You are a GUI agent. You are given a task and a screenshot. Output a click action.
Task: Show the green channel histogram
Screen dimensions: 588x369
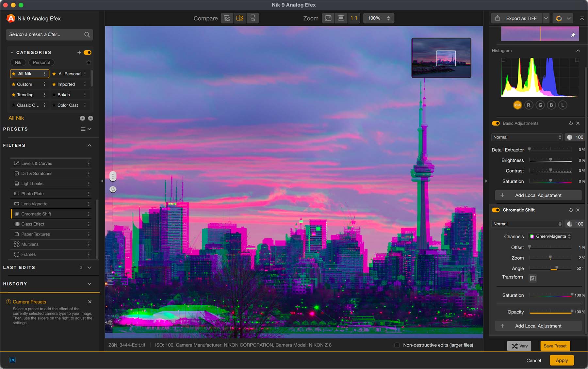pos(540,105)
